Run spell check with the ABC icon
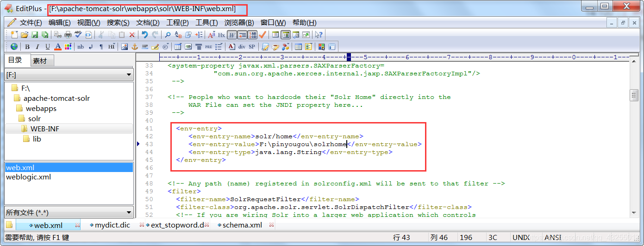 click(x=78, y=35)
